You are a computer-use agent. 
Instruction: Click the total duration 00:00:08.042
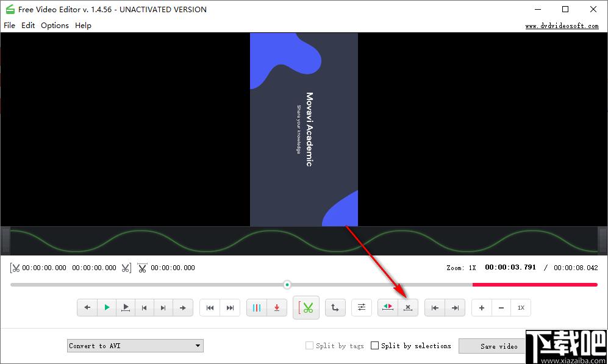(576, 268)
